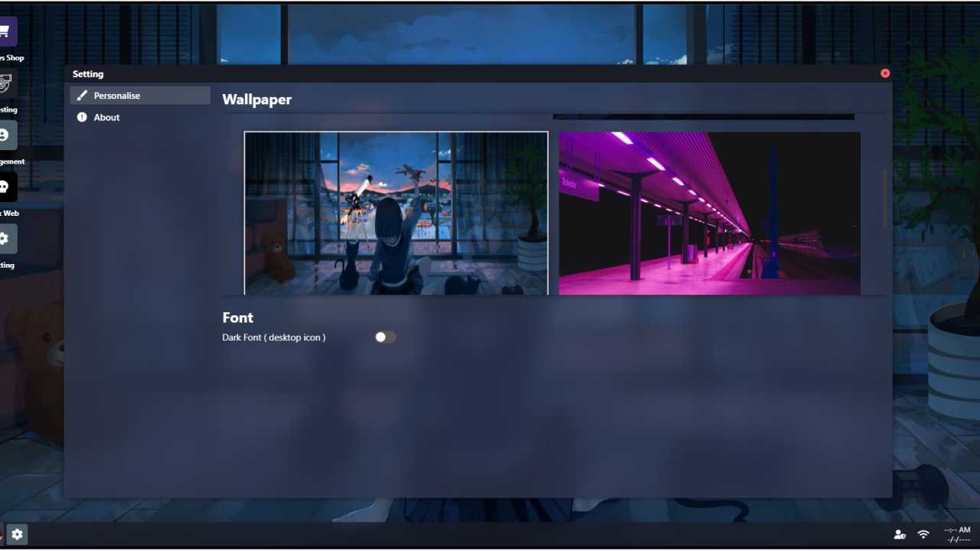Click the paintbrush icon beside Personalise
Viewport: 980px width, 551px height.
[x=82, y=96]
